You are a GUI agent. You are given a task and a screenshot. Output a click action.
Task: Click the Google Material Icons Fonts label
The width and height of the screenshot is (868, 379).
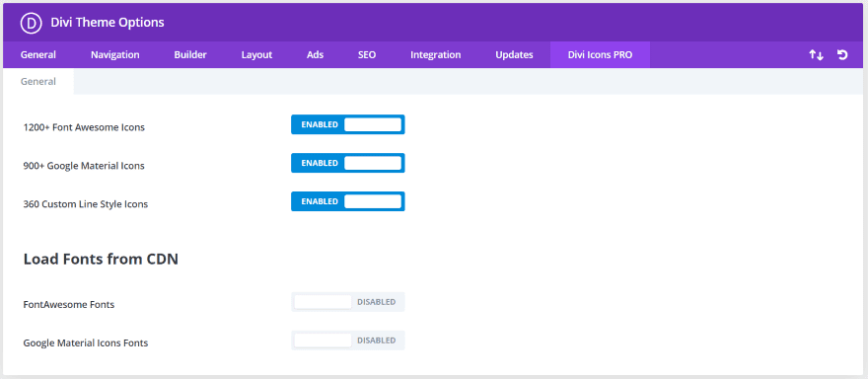86,343
